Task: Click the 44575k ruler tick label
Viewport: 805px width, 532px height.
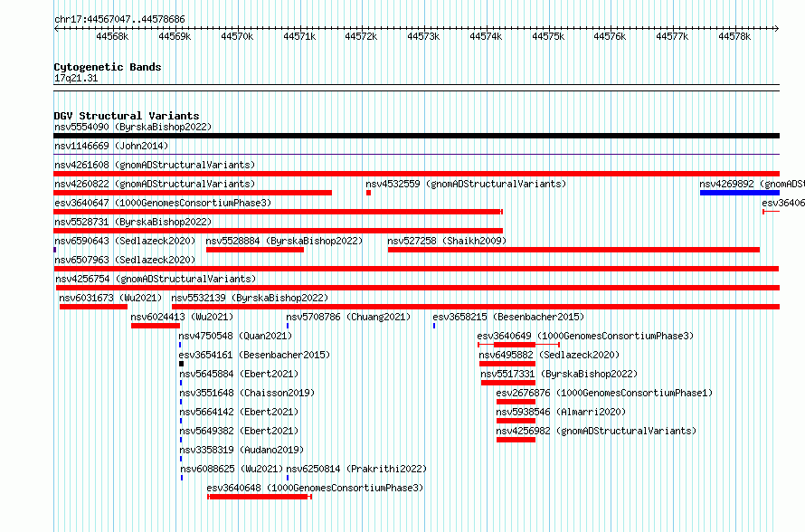Action: coord(548,36)
